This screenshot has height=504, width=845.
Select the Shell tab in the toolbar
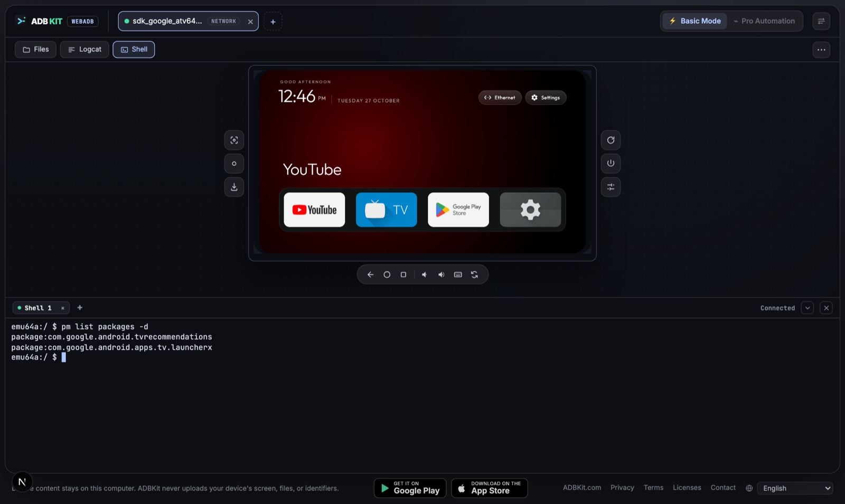point(134,50)
